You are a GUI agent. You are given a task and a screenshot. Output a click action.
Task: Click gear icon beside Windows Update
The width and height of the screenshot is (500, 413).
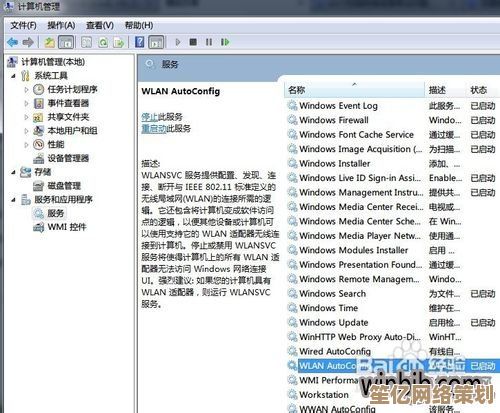click(292, 322)
